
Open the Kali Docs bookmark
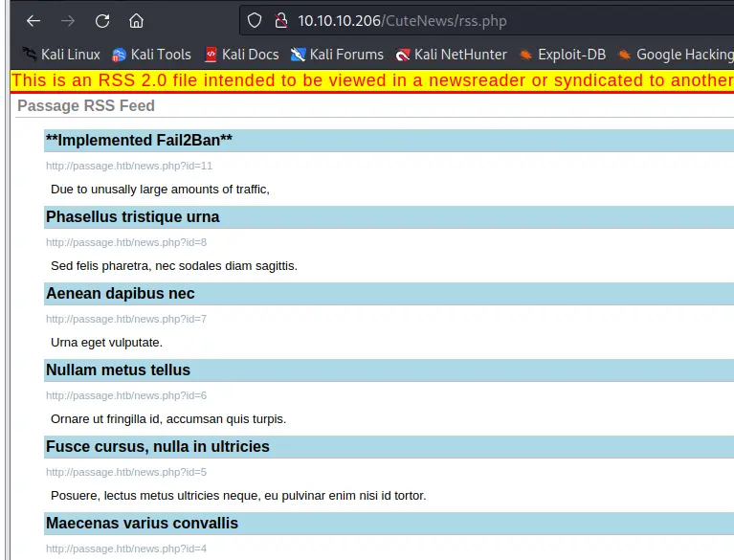point(242,55)
